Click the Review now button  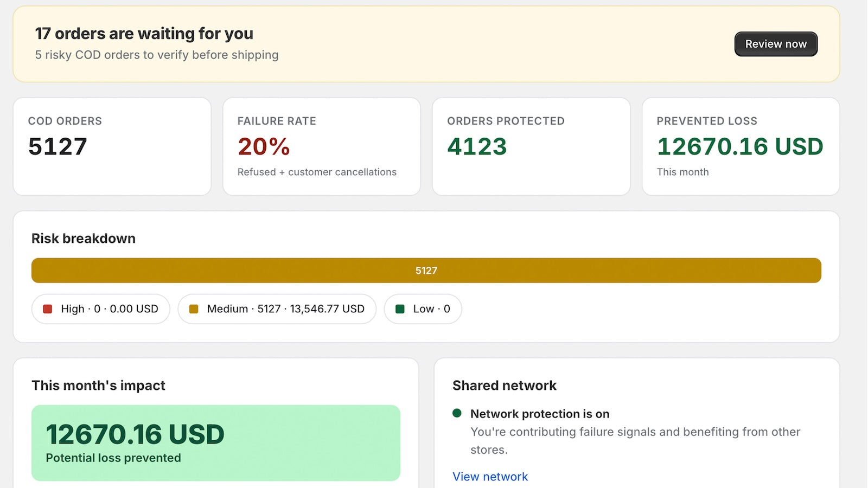[776, 44]
